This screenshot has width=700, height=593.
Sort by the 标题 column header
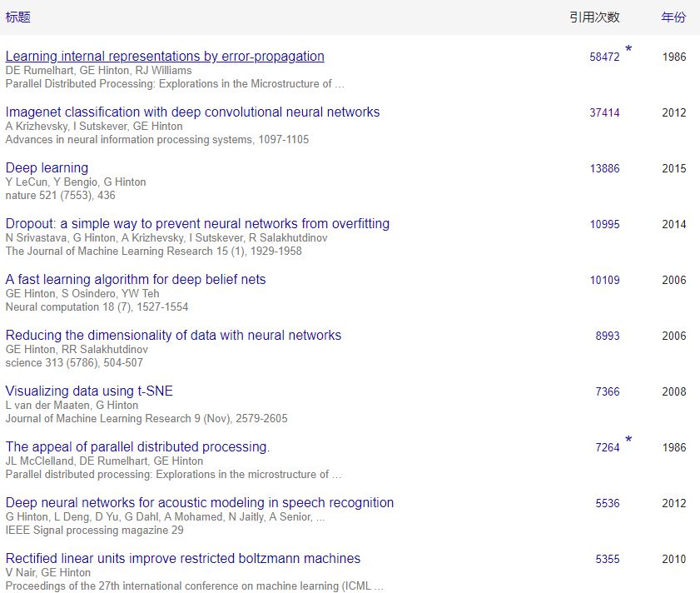pyautogui.click(x=18, y=17)
